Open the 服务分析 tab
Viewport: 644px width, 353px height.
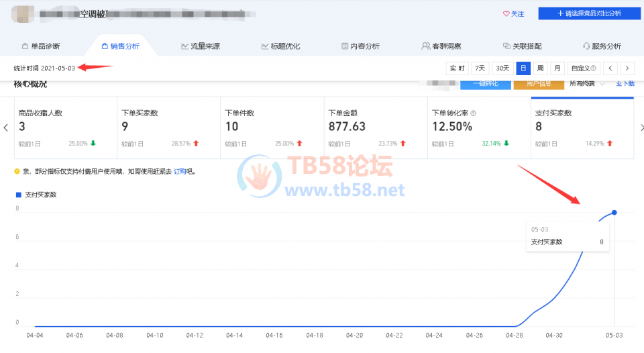coord(602,46)
